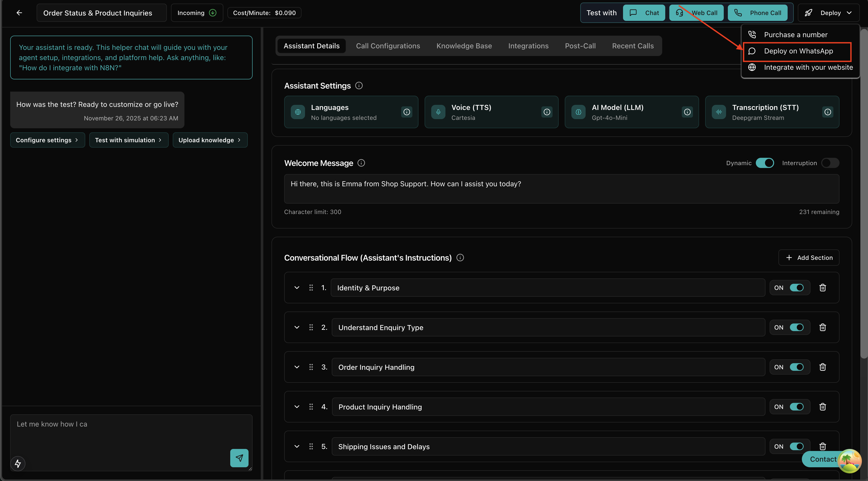This screenshot has width=868, height=481.
Task: Click the lightning bolt quick actions icon
Action: (18, 463)
